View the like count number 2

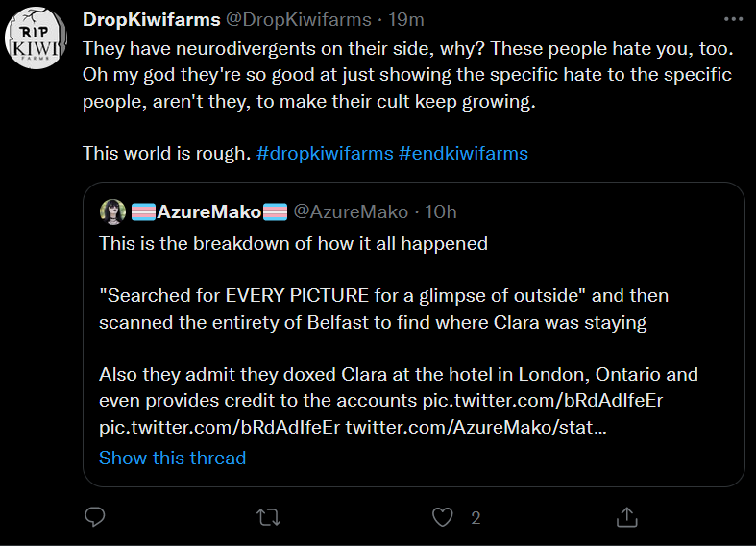[476, 517]
